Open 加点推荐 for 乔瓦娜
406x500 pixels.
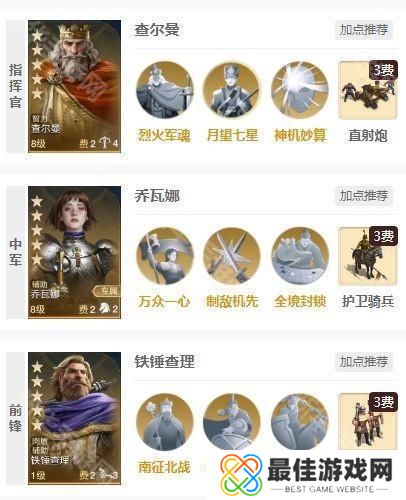tap(364, 196)
